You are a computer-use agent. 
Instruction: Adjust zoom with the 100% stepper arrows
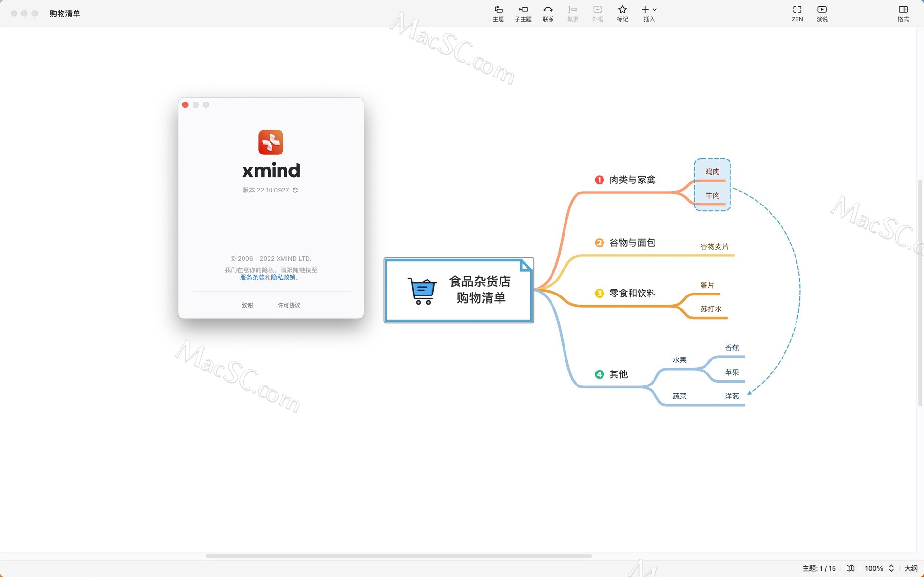point(893,568)
